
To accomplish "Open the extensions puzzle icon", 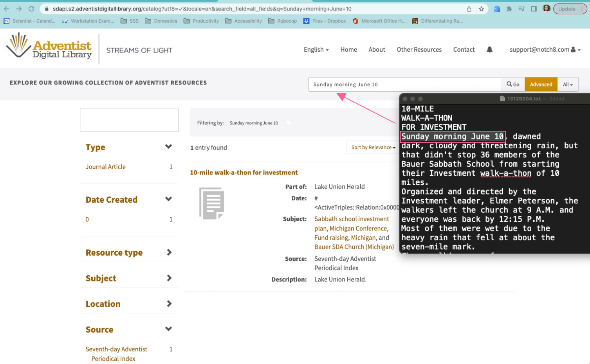I will (x=509, y=9).
